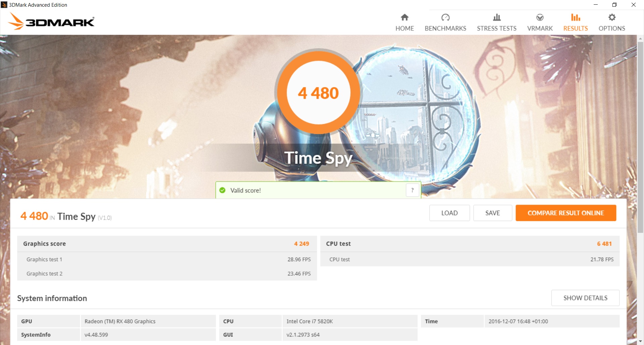Click the time value 2016-12-07 16:48
The image size is (644, 345).
[x=518, y=321]
